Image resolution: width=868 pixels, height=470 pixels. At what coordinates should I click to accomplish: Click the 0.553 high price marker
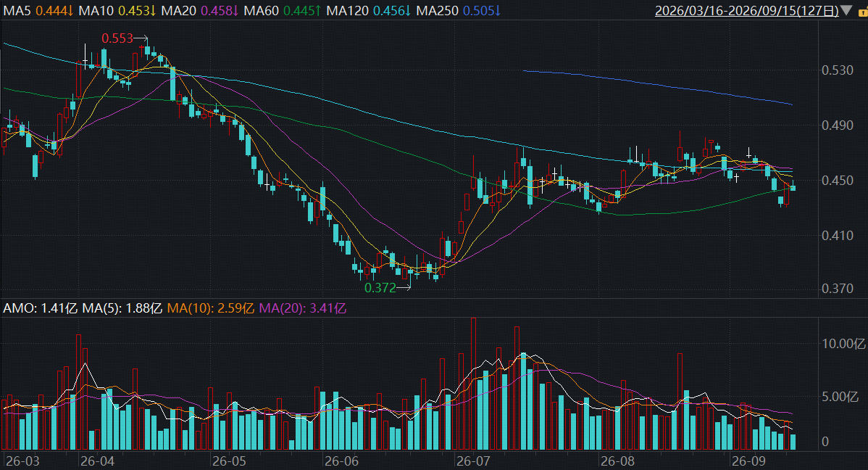coord(117,38)
